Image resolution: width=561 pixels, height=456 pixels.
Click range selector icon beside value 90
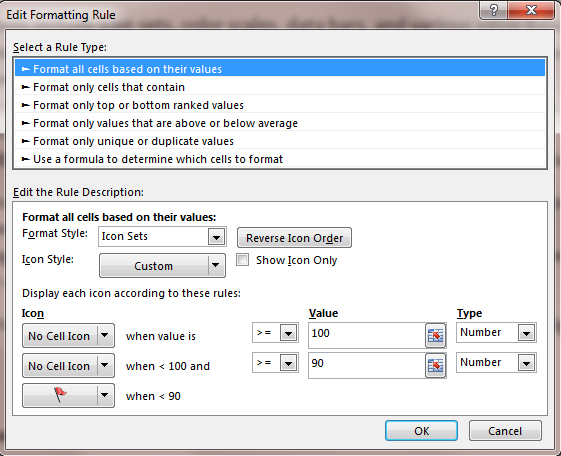pyautogui.click(x=435, y=366)
